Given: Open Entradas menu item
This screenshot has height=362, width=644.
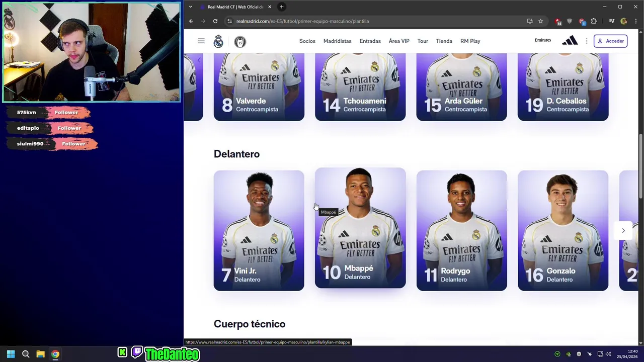Looking at the screenshot, I should point(370,41).
